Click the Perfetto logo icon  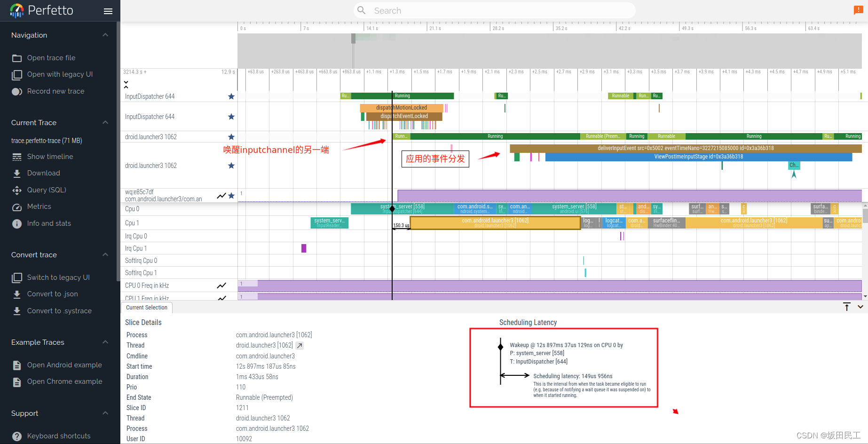(17, 10)
